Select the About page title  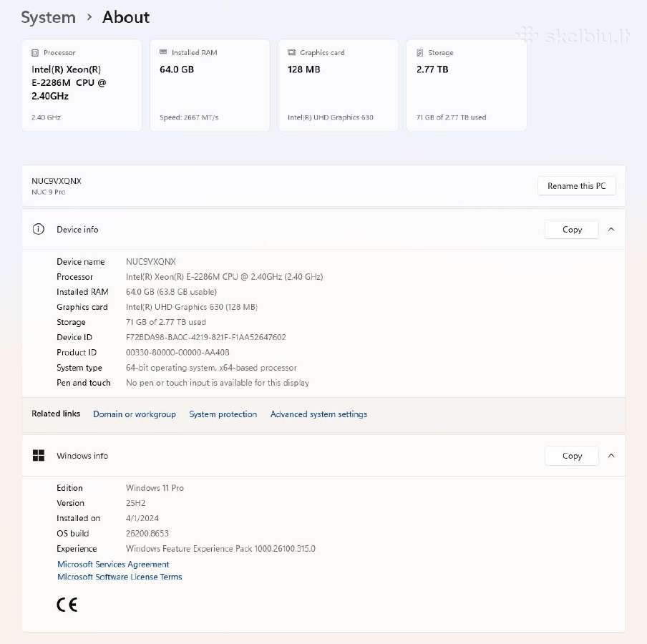click(x=126, y=17)
